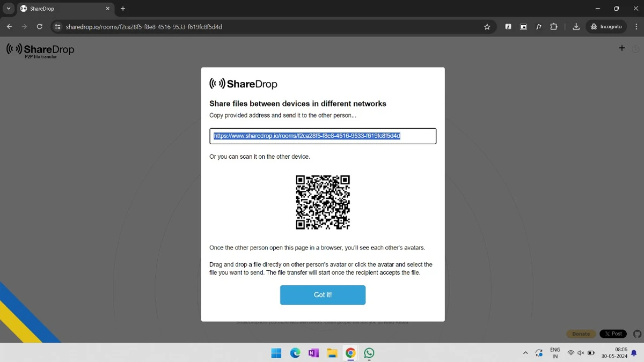Click the sync tray icon
The width and height of the screenshot is (644, 362).
539,353
